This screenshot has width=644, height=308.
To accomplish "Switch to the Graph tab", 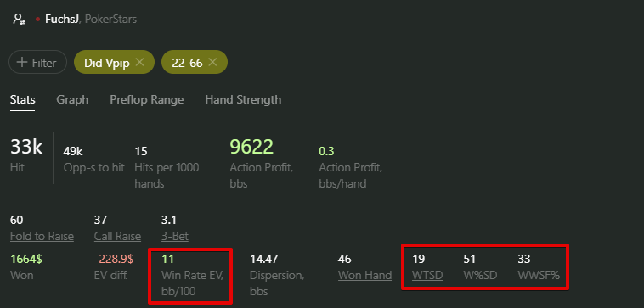I will [72, 99].
